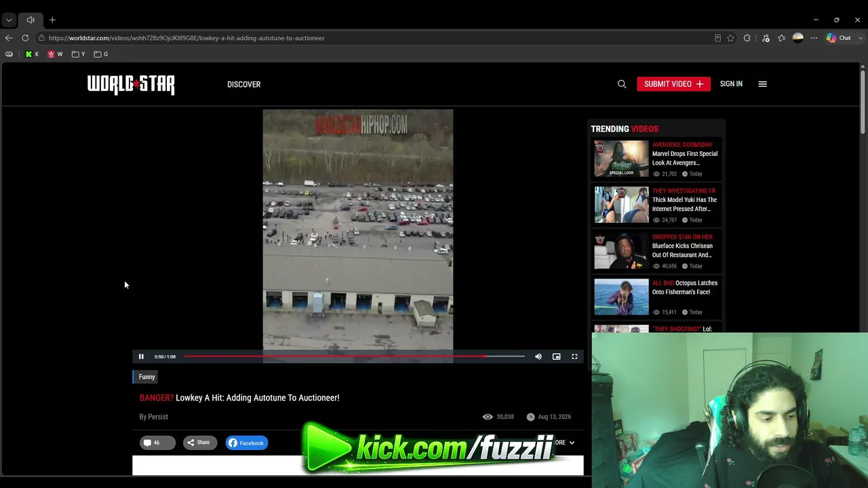Click the '0:58 / 1:06' time readout
Image resolution: width=868 pixels, height=488 pixels.
click(x=165, y=357)
